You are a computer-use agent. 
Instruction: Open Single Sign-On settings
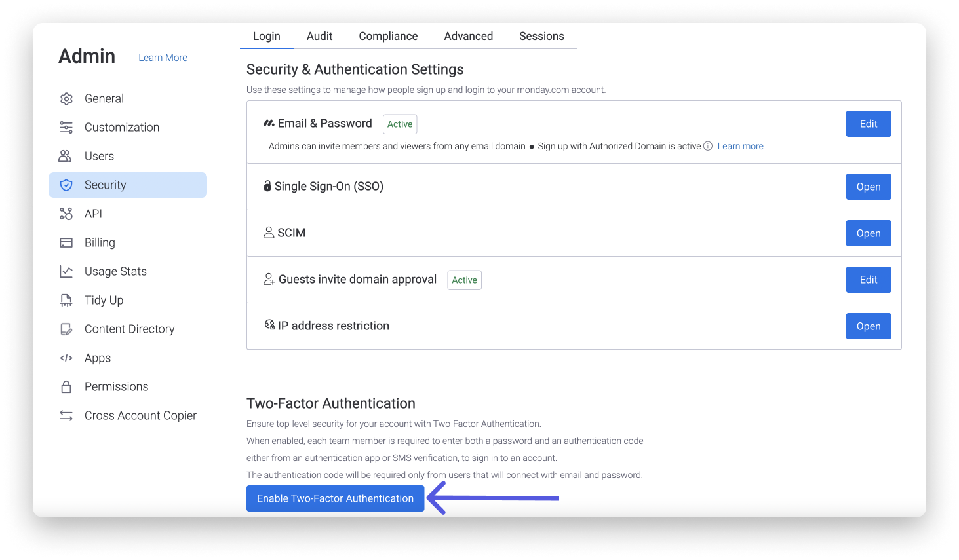tap(868, 187)
